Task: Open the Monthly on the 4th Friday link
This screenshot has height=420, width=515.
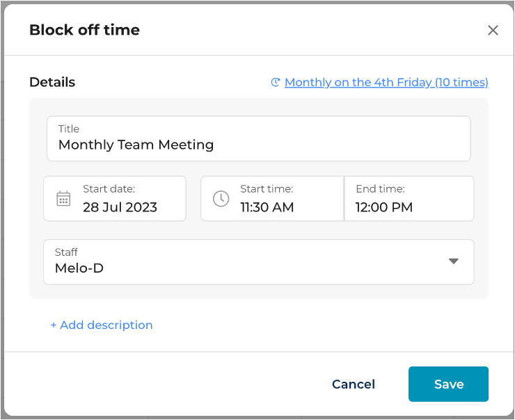Action: [386, 82]
